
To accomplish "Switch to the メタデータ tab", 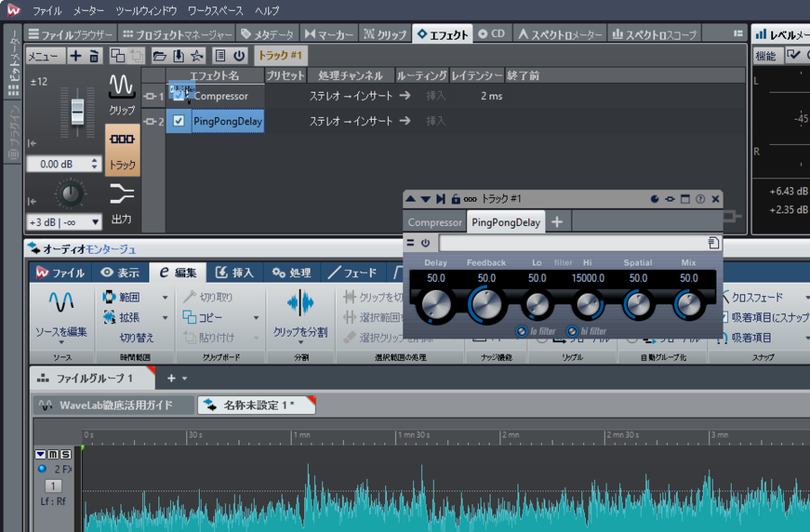I will [267, 34].
